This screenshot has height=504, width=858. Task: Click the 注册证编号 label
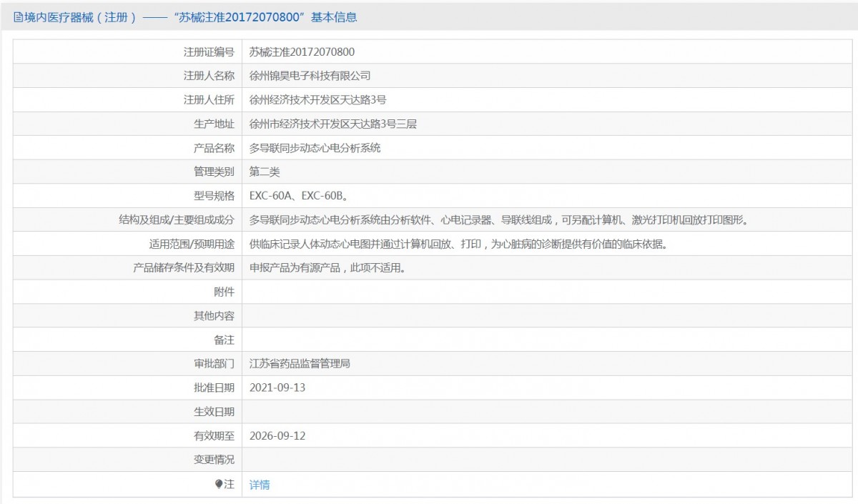pyautogui.click(x=209, y=51)
